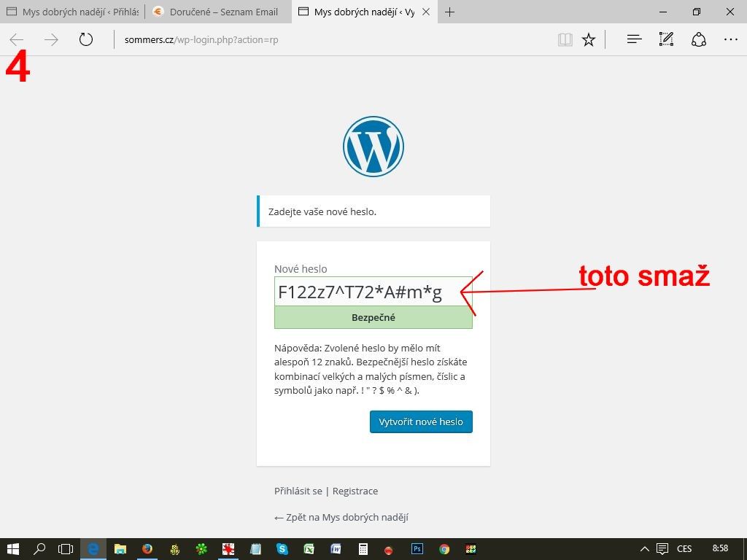Viewport: 747px width, 560px height.
Task: Restore down the Edge window
Action: [697, 12]
